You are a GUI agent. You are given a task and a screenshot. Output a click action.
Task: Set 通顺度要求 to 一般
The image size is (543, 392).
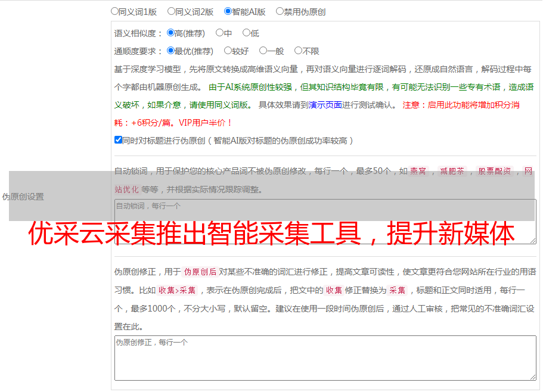point(263,51)
